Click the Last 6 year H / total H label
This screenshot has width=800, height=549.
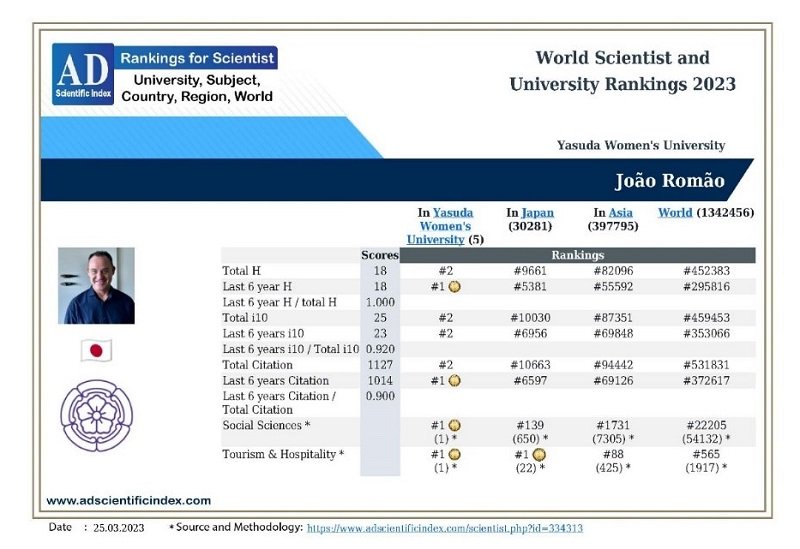coord(280,302)
